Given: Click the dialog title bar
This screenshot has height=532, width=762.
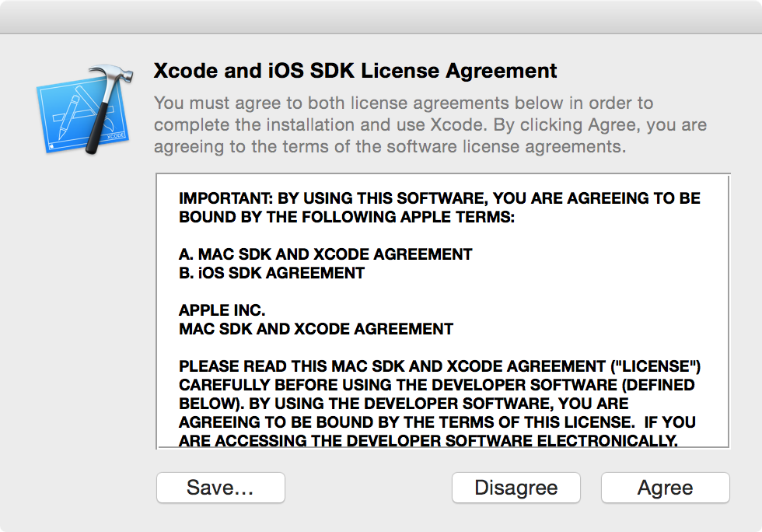Looking at the screenshot, I should [381, 16].
